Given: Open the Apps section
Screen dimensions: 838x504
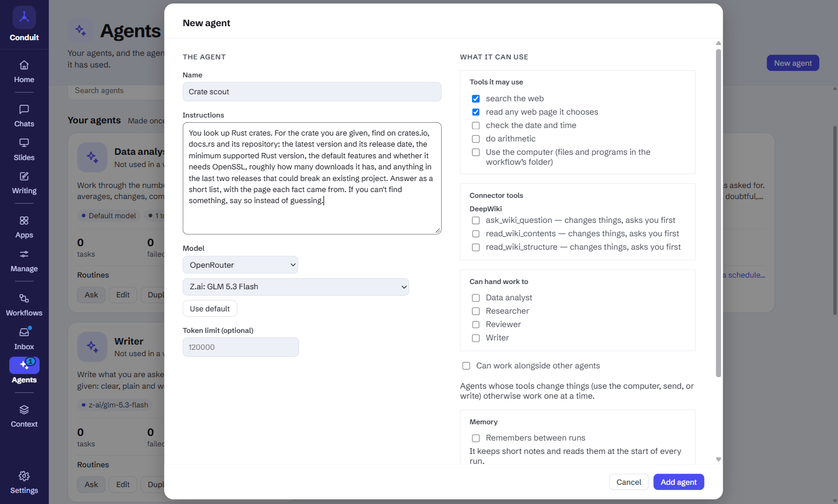Looking at the screenshot, I should click(x=24, y=228).
